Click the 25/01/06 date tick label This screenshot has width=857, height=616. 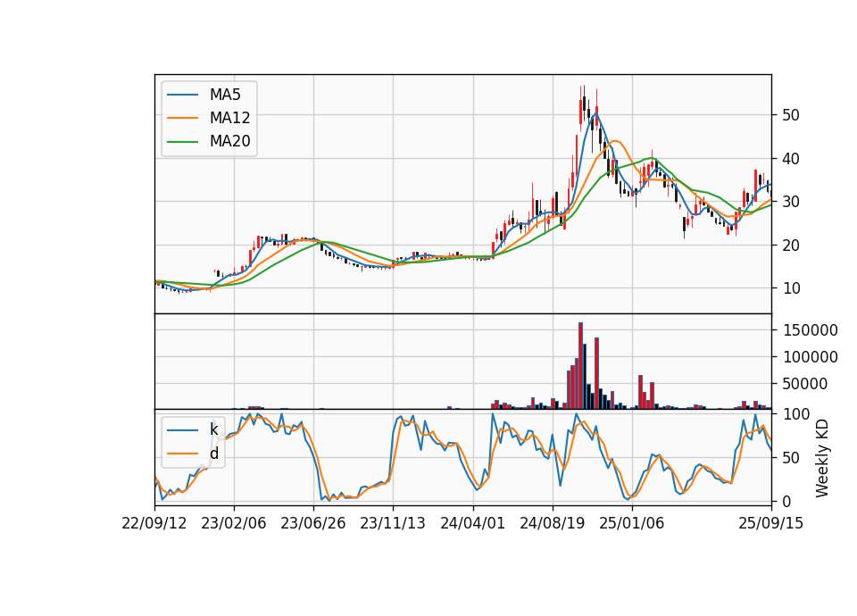coord(632,523)
